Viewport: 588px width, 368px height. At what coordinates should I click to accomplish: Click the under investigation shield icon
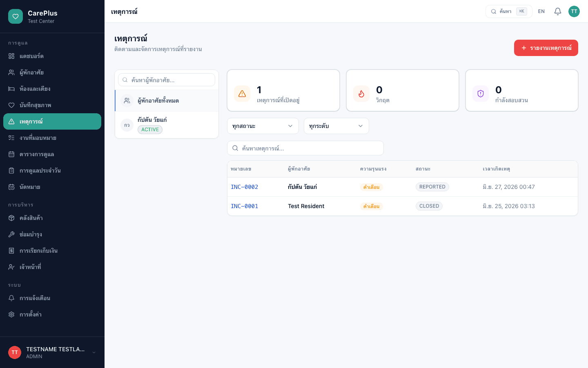pyautogui.click(x=481, y=94)
